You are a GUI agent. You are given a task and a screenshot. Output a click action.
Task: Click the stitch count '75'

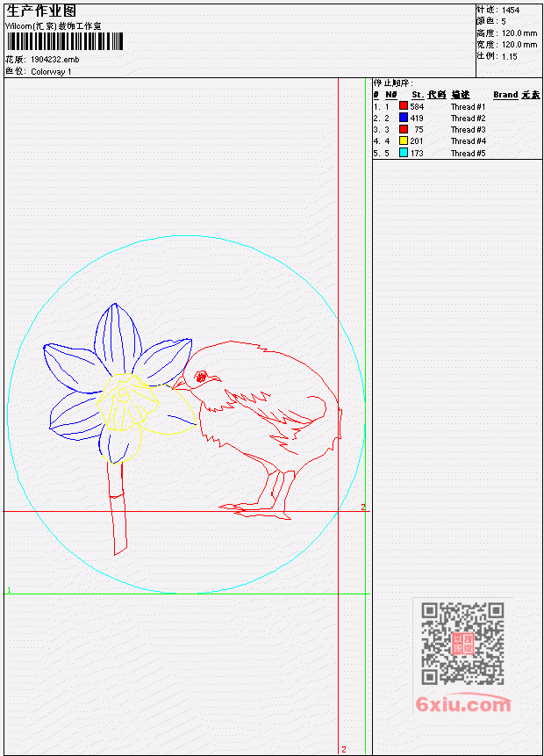(x=419, y=130)
